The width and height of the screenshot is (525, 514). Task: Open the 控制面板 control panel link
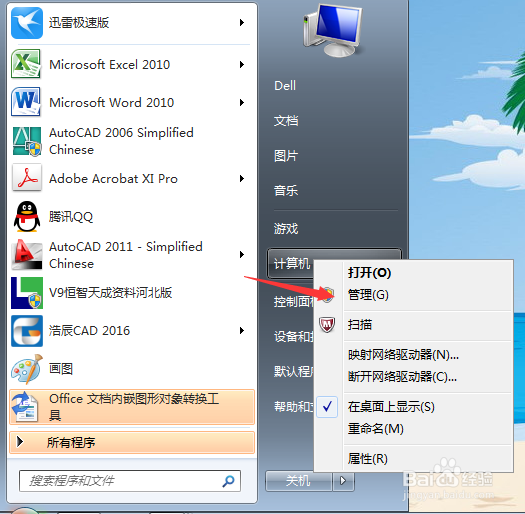pos(294,302)
